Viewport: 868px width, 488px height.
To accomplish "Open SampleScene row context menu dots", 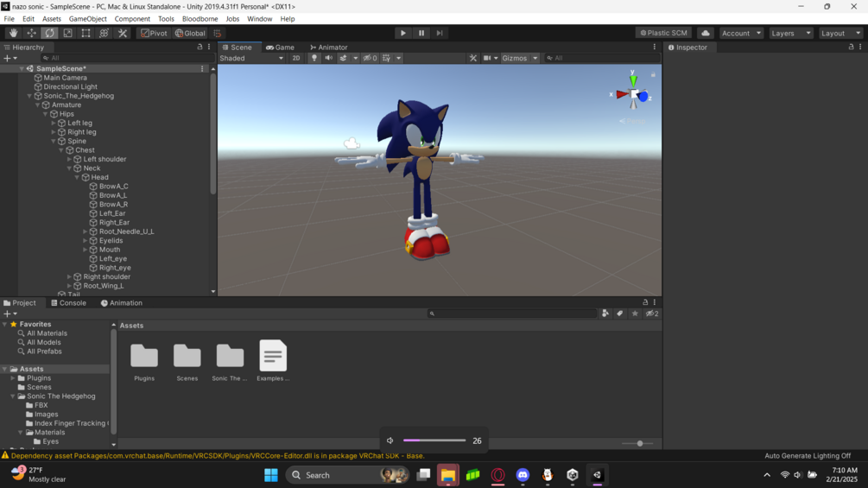I will [202, 68].
